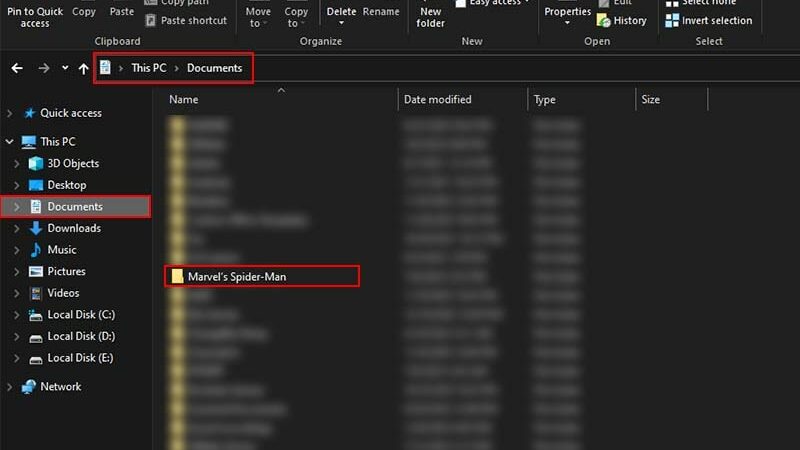Open Desktop in navigation pane

click(67, 185)
